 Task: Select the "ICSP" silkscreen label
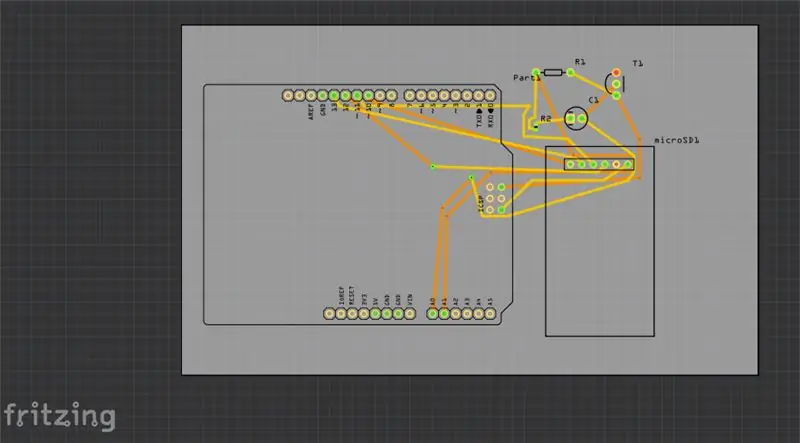tap(480, 203)
